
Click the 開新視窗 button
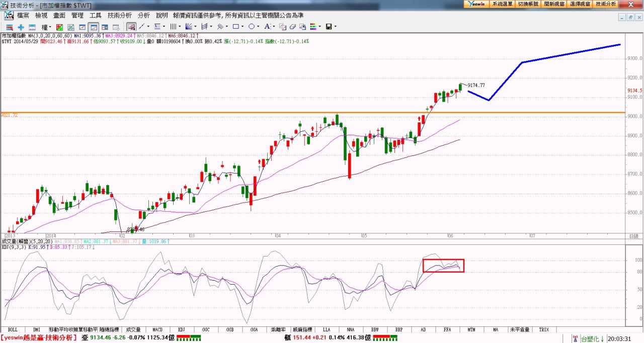[x=554, y=4]
